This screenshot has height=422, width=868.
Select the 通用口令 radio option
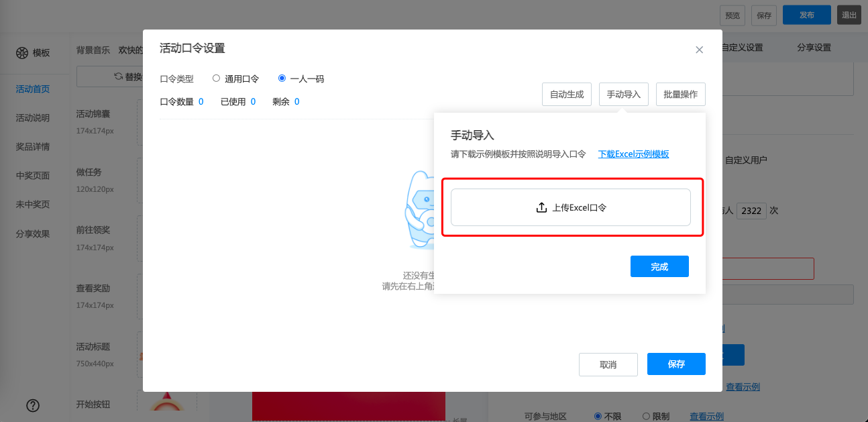pyautogui.click(x=216, y=78)
